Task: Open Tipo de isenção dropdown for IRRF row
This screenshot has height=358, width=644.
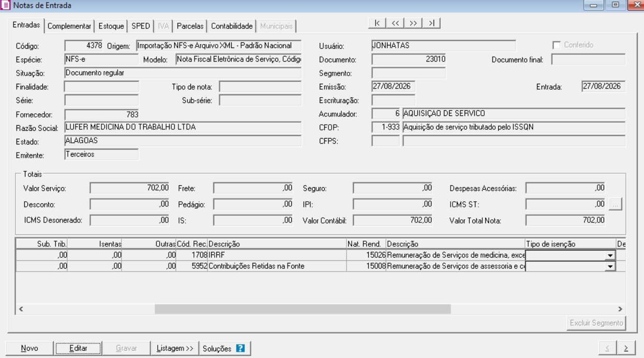Action: pos(611,256)
